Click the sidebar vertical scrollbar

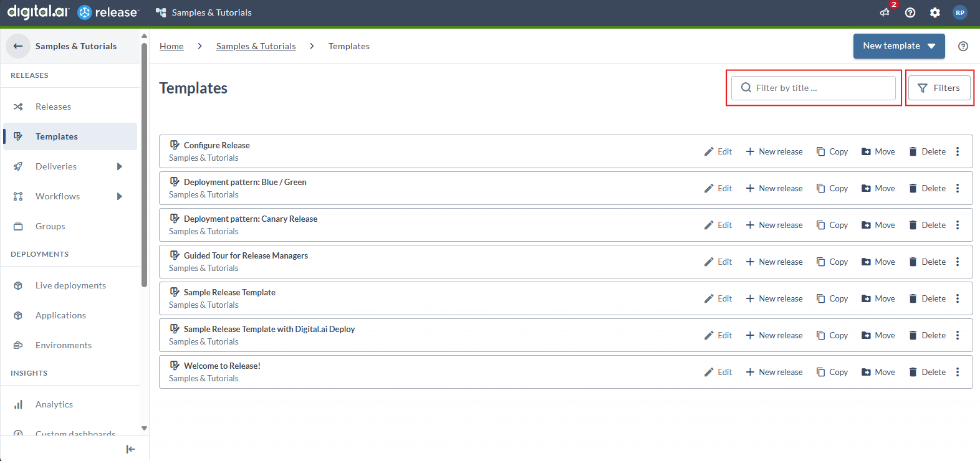(144, 165)
